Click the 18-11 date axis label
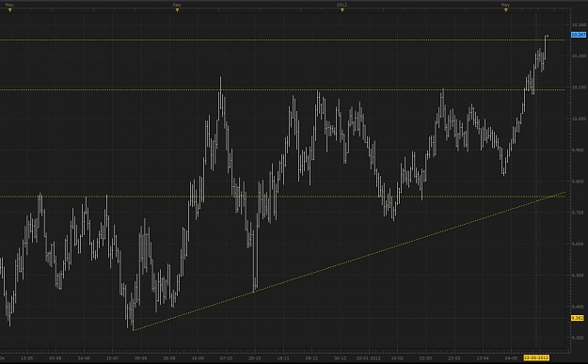The image size is (588, 364). click(283, 358)
